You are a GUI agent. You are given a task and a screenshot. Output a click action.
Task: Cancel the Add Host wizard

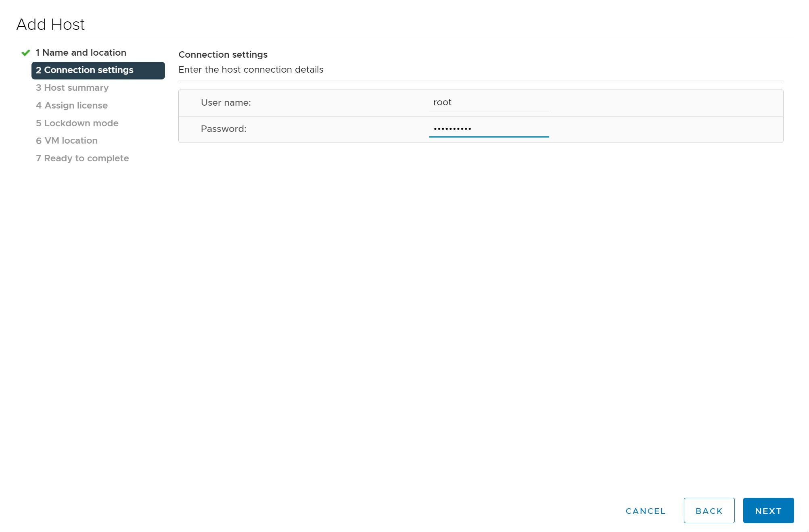click(645, 511)
